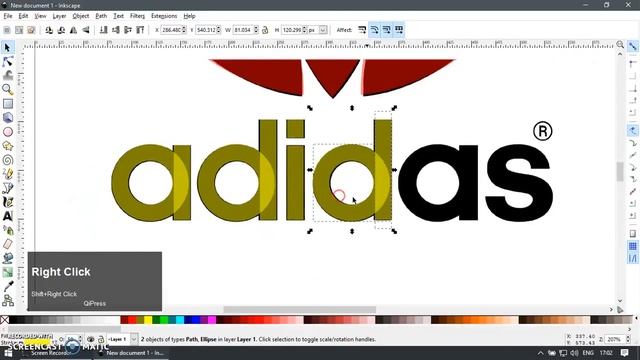Viewport: 640px width, 360px height.
Task: Toggle third Affect option (move gradients)
Action: pos(387,30)
